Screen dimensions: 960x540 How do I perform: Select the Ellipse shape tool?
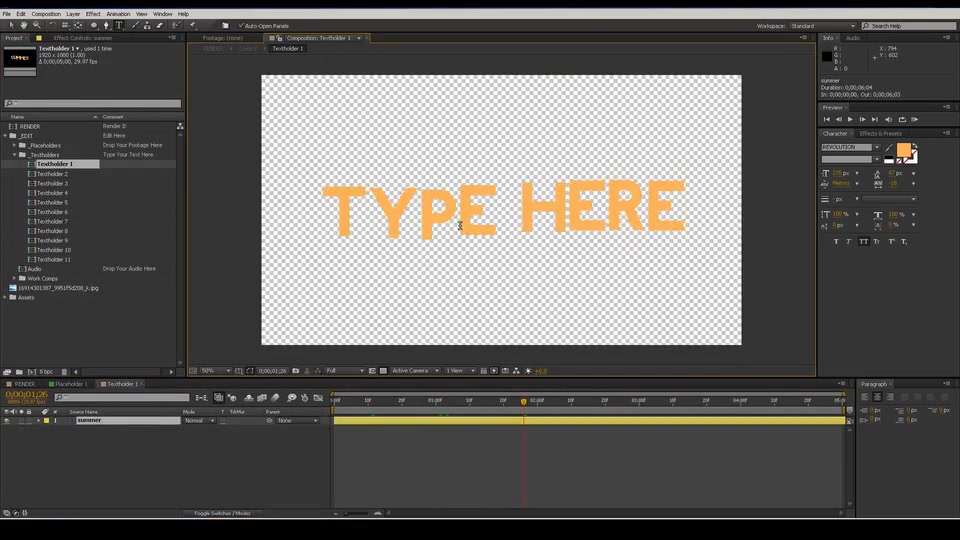pyautogui.click(x=94, y=25)
